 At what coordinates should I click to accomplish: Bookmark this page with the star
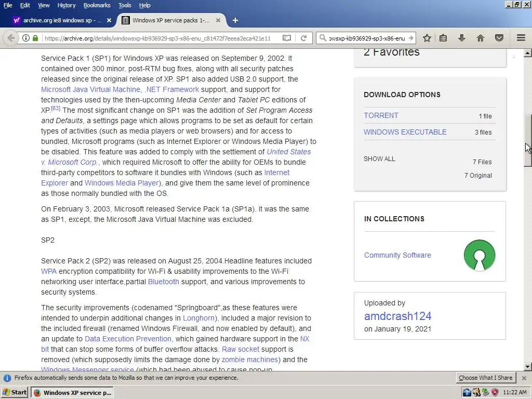tap(427, 38)
